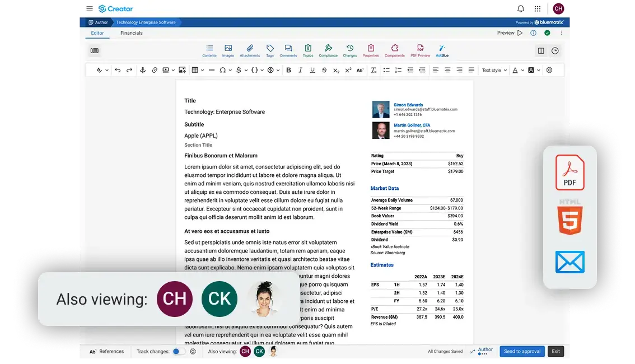Insert a horizontal line
This screenshot has height=364, width=635.
(212, 70)
